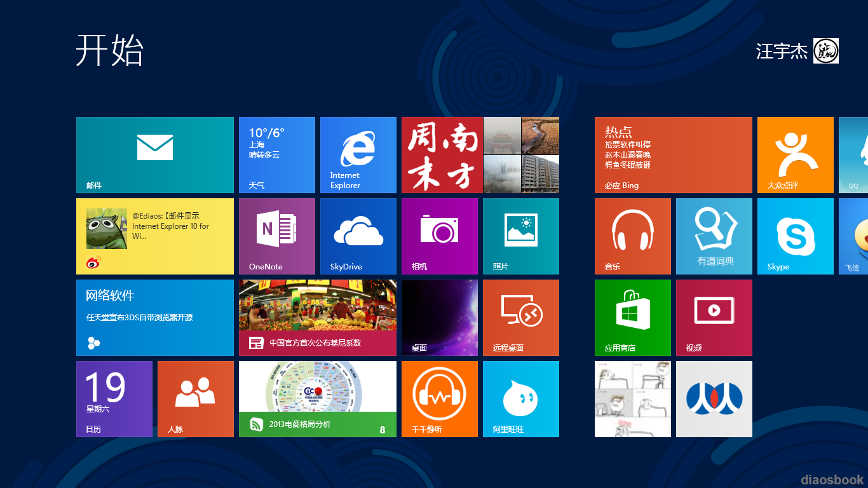The width and height of the screenshot is (868, 488).
Task: Open the Video (视频) tile
Action: pos(714,318)
